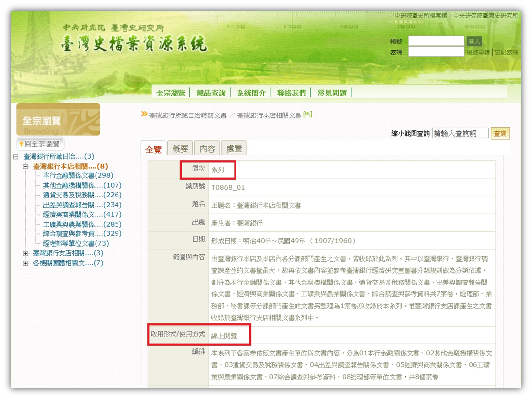Click the title value 正題名：臺灣銀行本店相關文書
Screen dimensions: 532x399
tap(256, 205)
